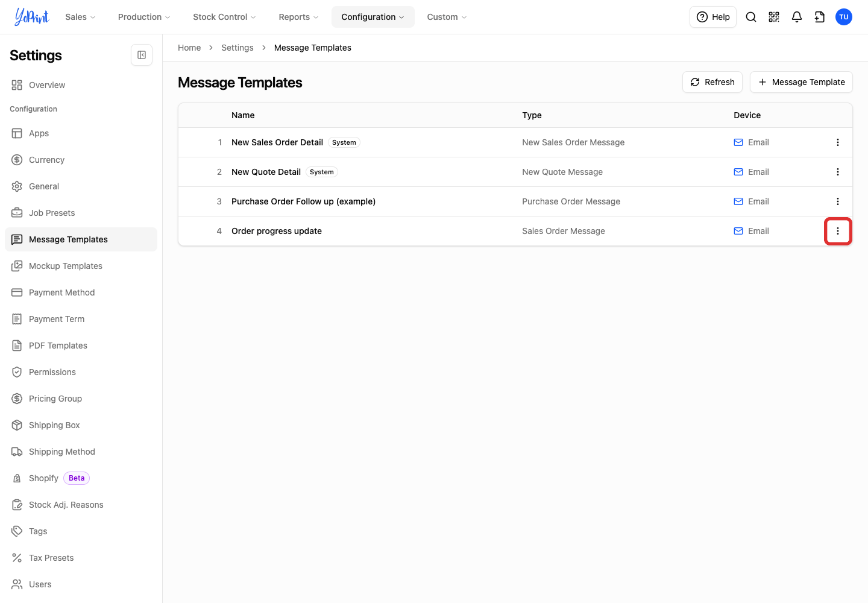The image size is (868, 603).
Task: Expand the Configuration menu
Action: tap(373, 17)
